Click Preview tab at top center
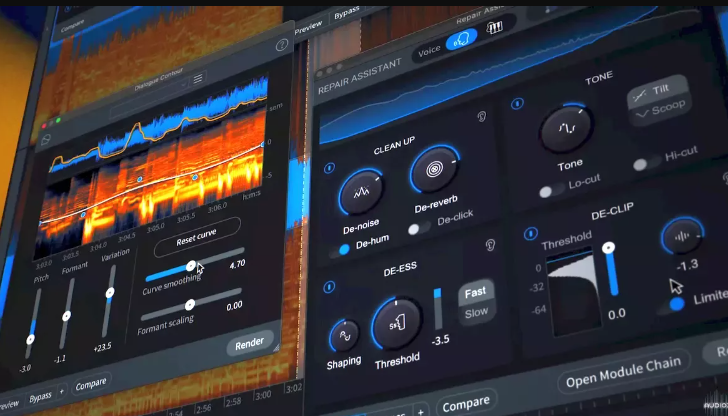The width and height of the screenshot is (728, 416). (x=308, y=27)
